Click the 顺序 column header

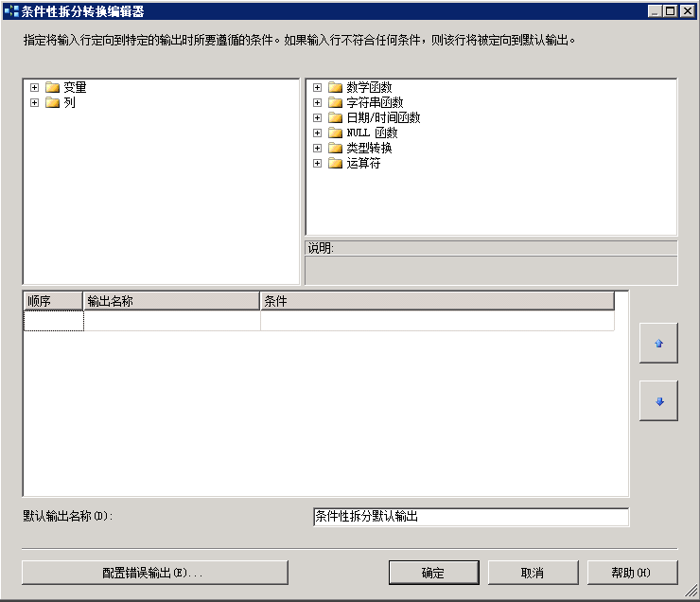click(53, 301)
